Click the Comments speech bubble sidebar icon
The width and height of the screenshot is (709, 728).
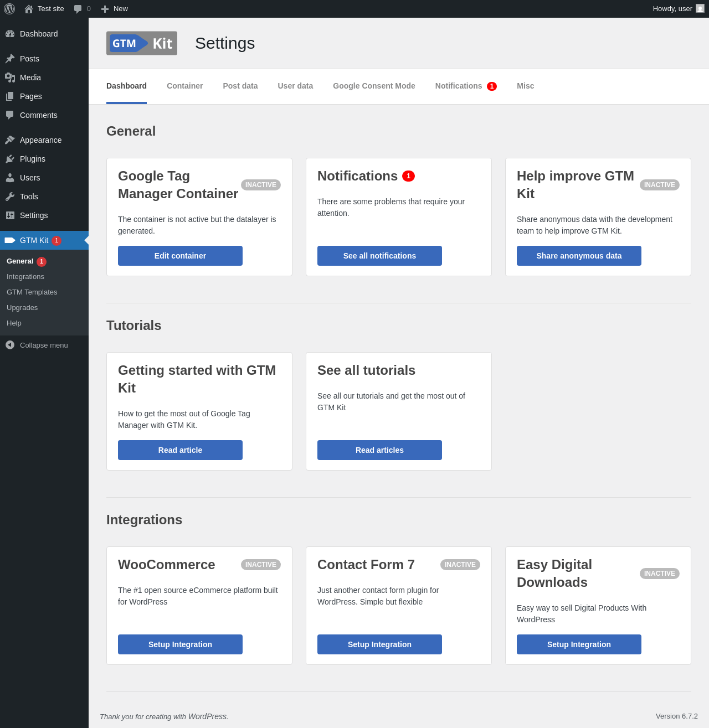point(10,115)
